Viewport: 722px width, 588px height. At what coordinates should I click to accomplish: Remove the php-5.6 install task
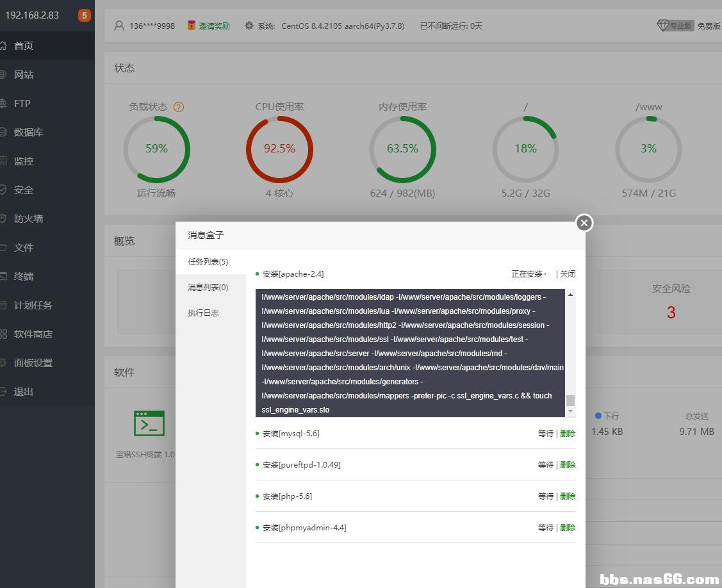click(568, 496)
